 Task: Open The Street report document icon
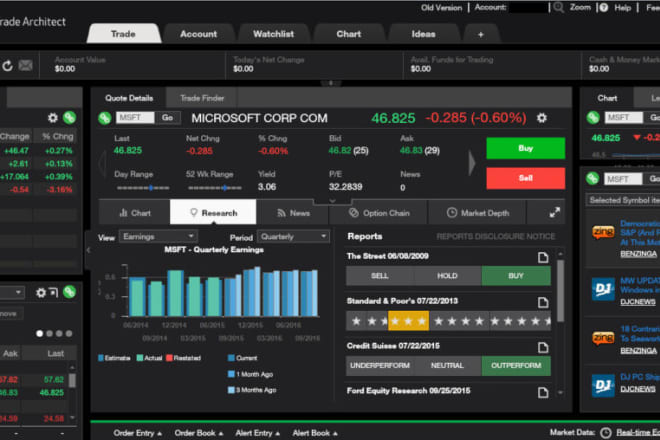pos(543,257)
